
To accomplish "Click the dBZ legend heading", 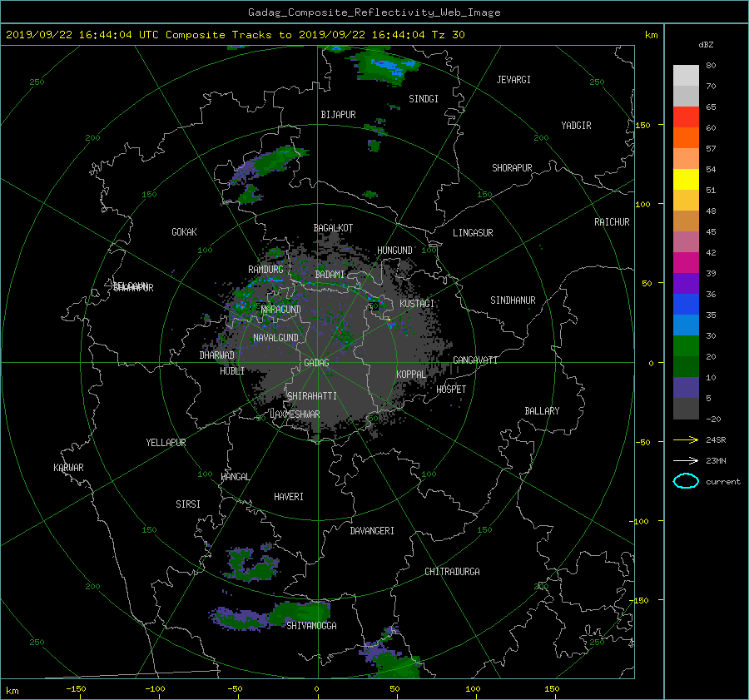I will click(x=706, y=45).
